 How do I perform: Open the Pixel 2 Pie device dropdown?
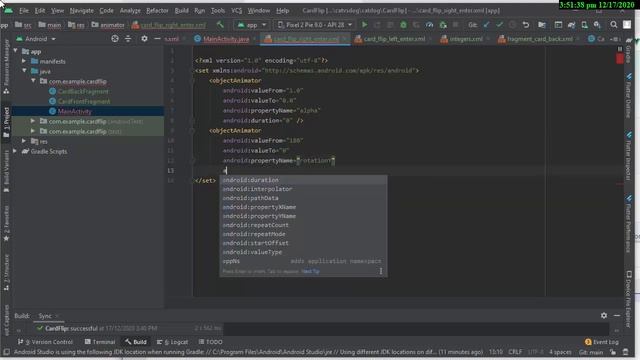[315, 25]
